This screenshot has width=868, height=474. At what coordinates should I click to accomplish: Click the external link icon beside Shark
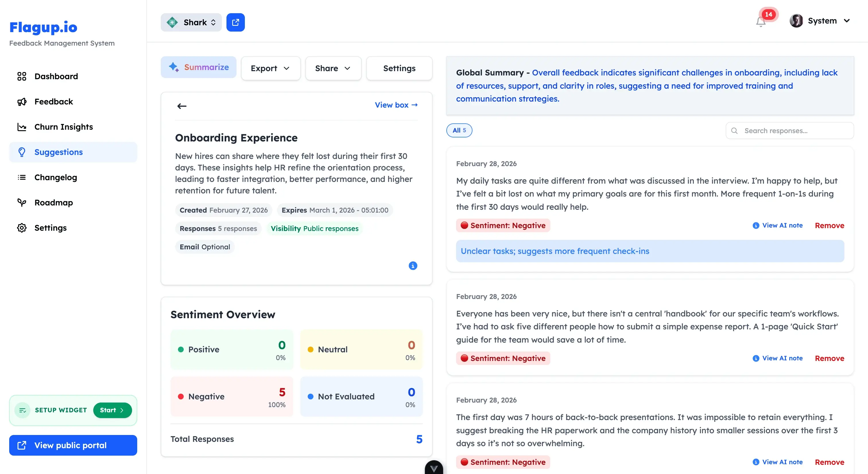tap(236, 22)
